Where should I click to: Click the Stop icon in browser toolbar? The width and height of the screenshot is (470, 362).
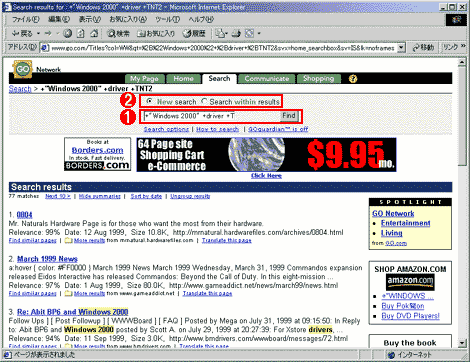pyautogui.click(x=68, y=33)
